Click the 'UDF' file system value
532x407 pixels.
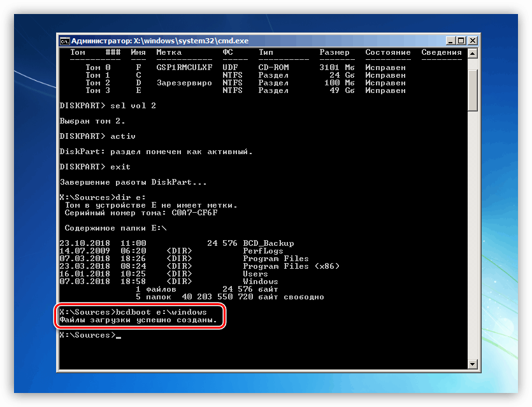pyautogui.click(x=230, y=68)
